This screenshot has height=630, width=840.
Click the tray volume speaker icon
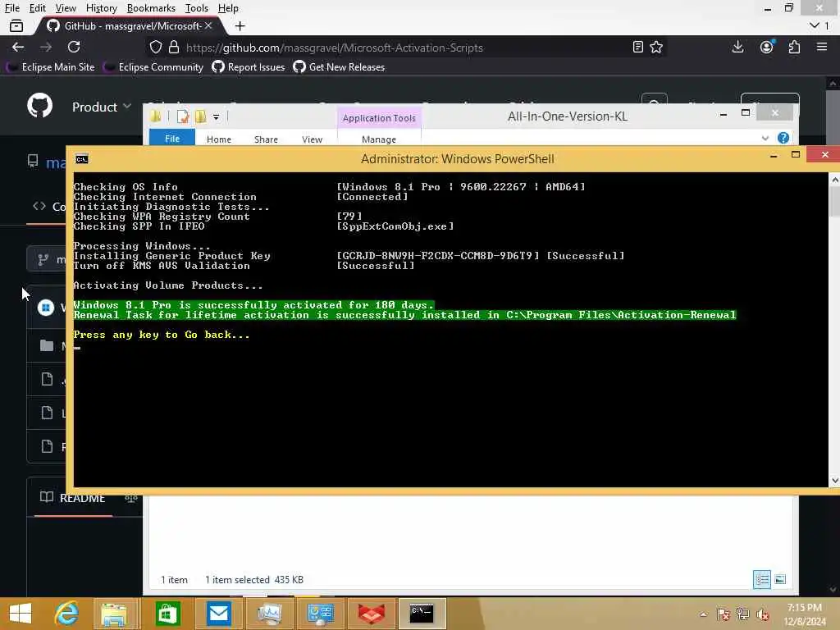pyautogui.click(x=762, y=614)
